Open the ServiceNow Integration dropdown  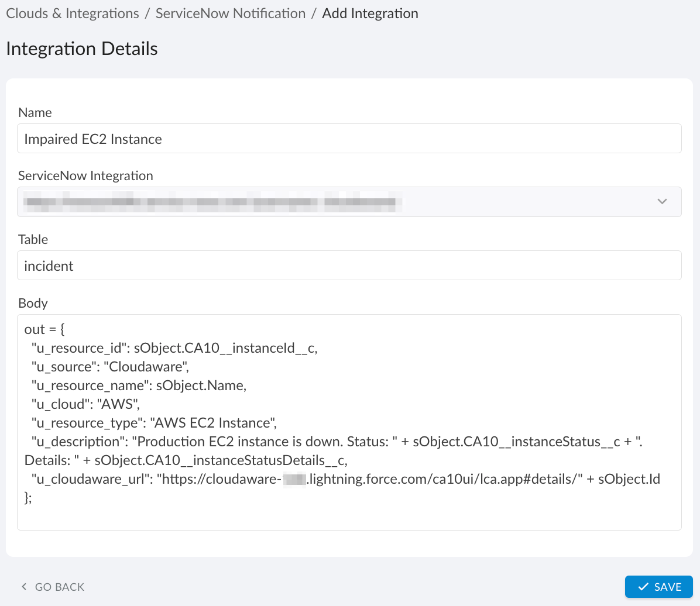coord(349,202)
